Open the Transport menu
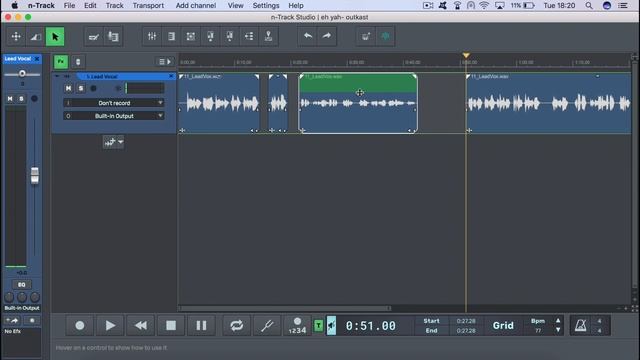Image resolution: width=640 pixels, height=360 pixels. click(148, 5)
